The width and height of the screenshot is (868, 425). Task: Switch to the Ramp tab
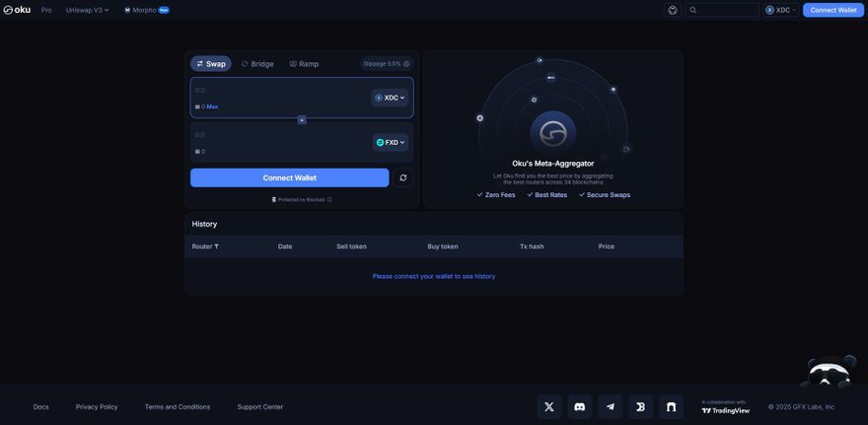coord(304,63)
